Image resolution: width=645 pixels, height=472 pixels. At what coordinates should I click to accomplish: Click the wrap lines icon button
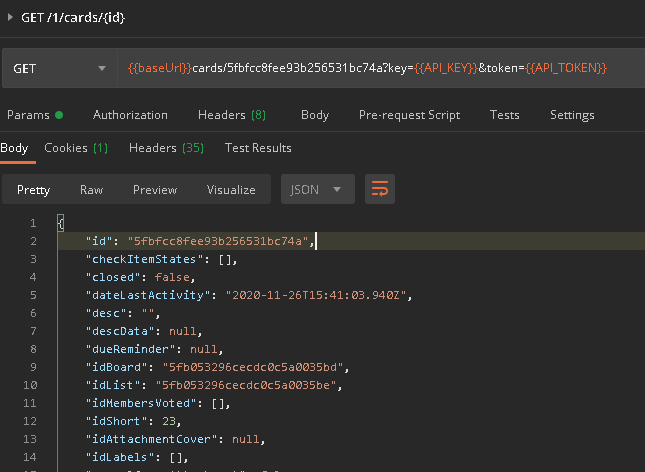pos(380,189)
